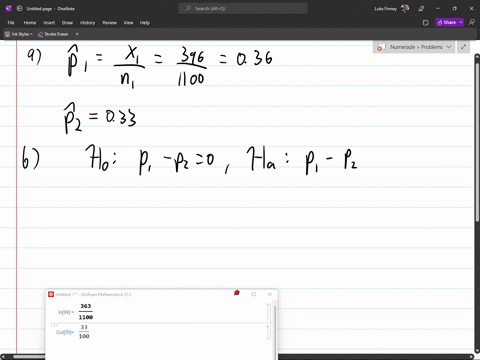
Task: Click the Search (Alt+Q) box
Action: tap(243, 8)
